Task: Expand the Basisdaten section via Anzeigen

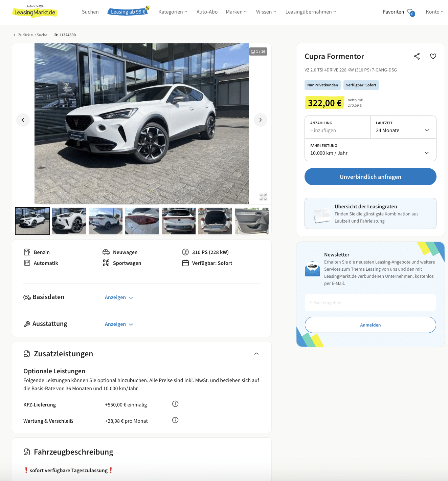Action: coord(119,297)
